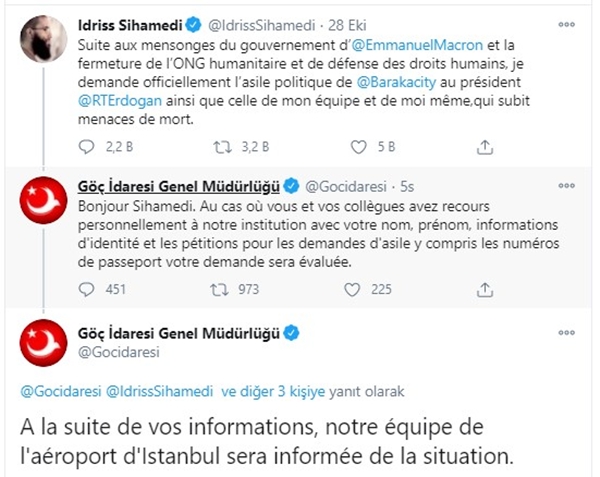
Task: Like Idriss Sihamedi's tweet with 5 B likes
Action: tap(359, 147)
